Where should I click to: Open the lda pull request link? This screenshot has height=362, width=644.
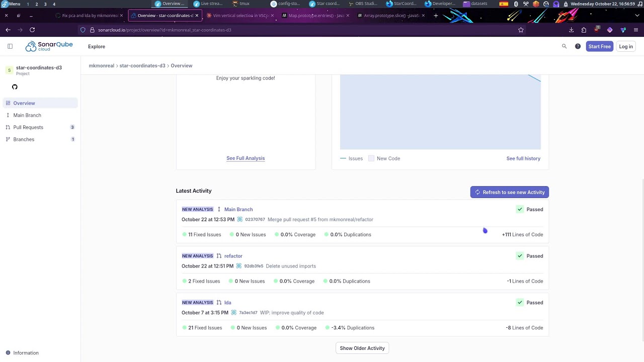tap(228, 303)
